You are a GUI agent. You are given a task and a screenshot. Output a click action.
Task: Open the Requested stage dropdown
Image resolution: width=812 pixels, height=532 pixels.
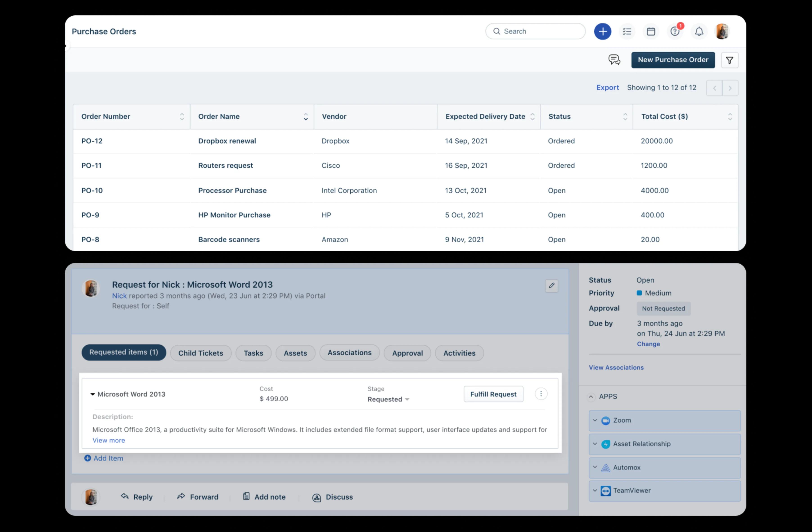click(x=388, y=399)
